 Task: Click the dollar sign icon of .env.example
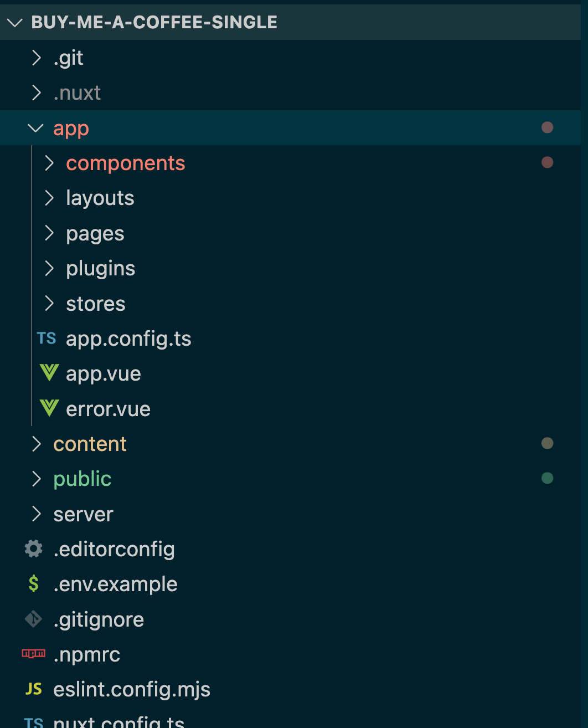[x=34, y=583]
